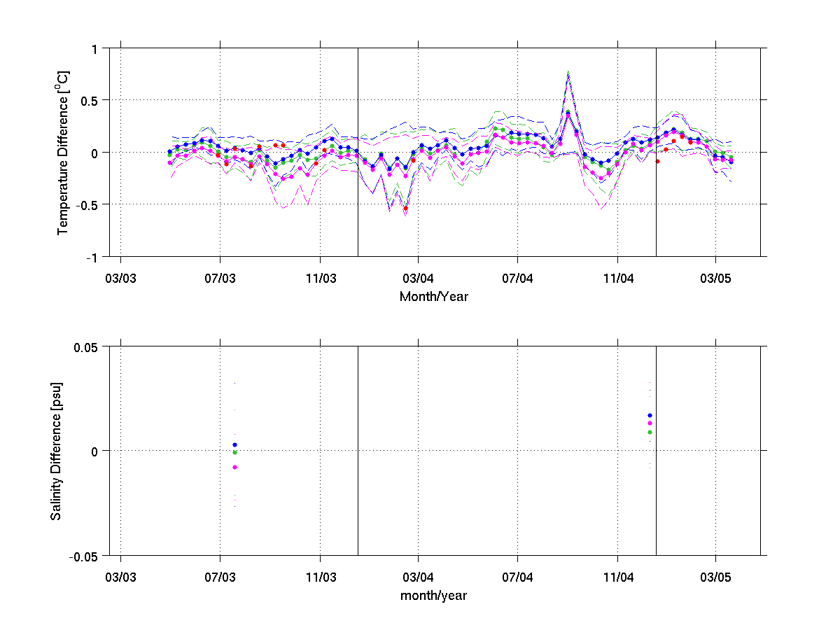Viewport: 840px width, 630px height.
Task: Select the "0.5" tick label on the temperature axis
Action: tap(90, 100)
